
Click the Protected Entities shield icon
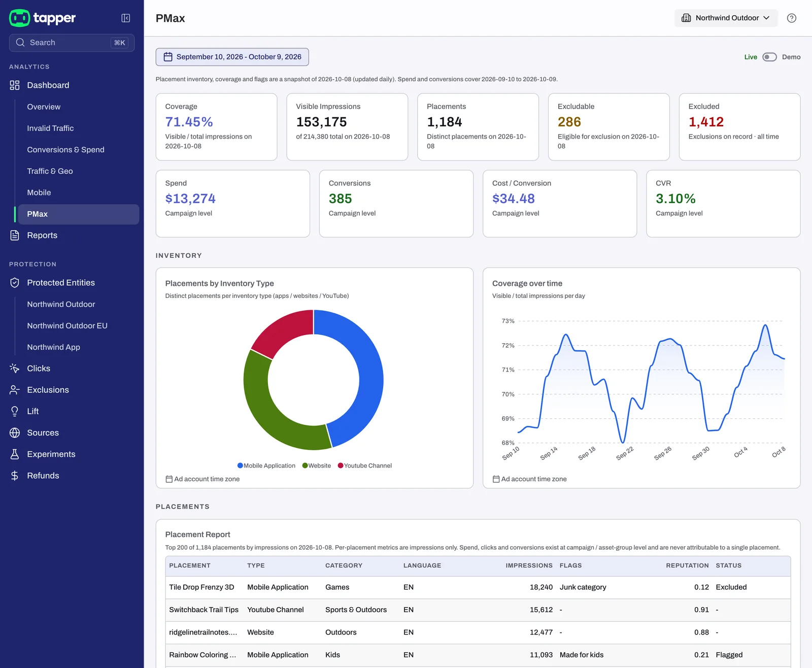pyautogui.click(x=15, y=283)
